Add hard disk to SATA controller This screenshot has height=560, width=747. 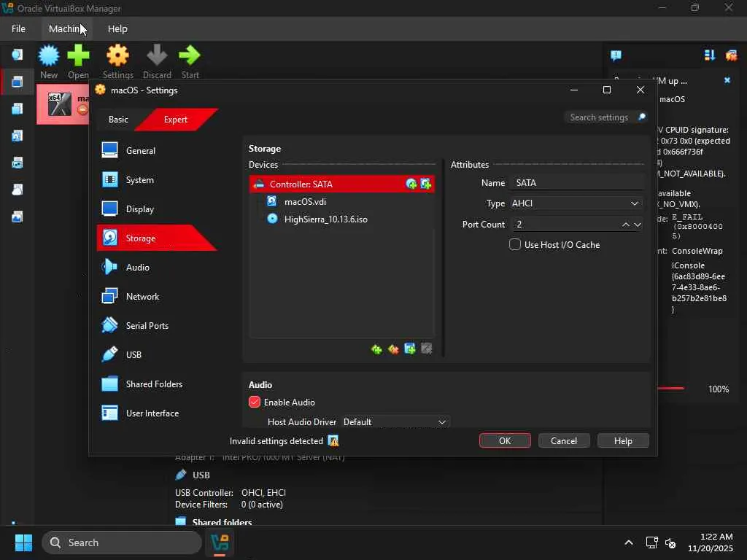pos(425,184)
